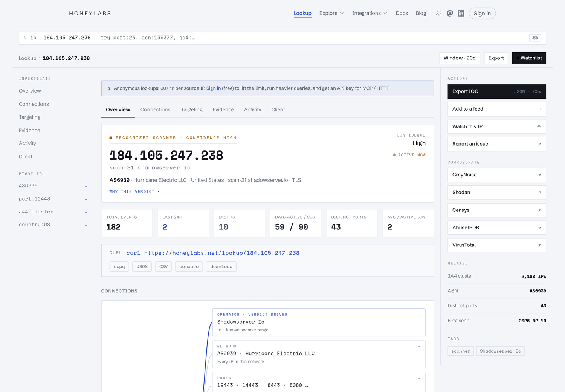Open the Blog nav item
This screenshot has height=392, width=565.
(x=421, y=13)
